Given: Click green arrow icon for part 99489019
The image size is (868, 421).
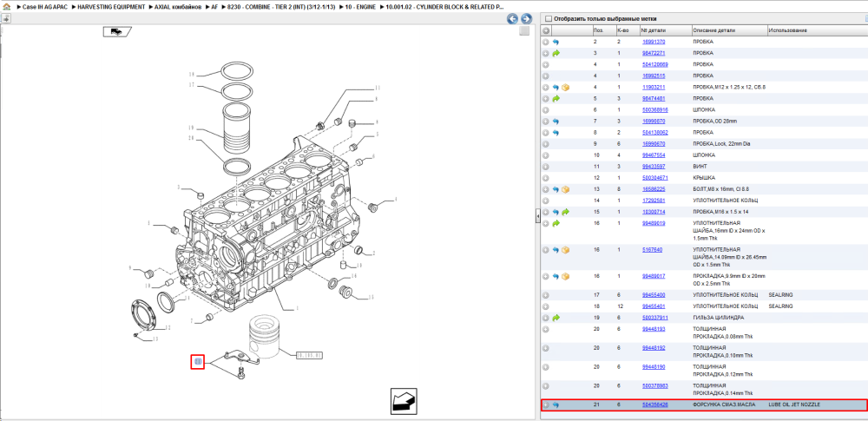Looking at the screenshot, I should tap(556, 223).
